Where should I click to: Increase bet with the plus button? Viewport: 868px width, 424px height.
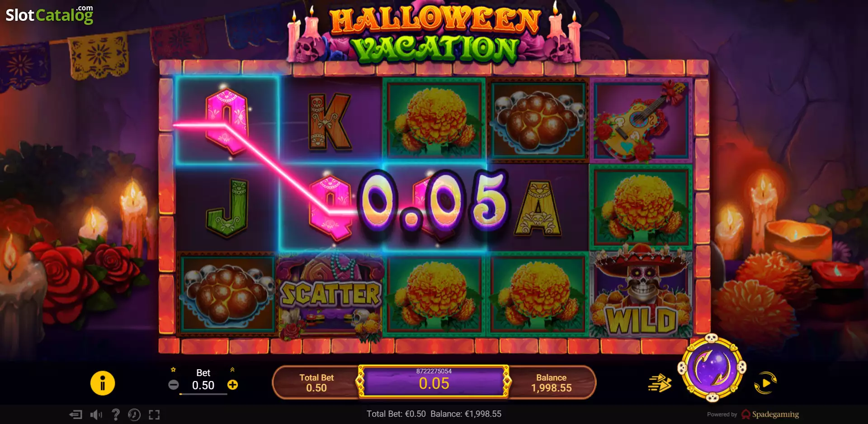pos(232,385)
